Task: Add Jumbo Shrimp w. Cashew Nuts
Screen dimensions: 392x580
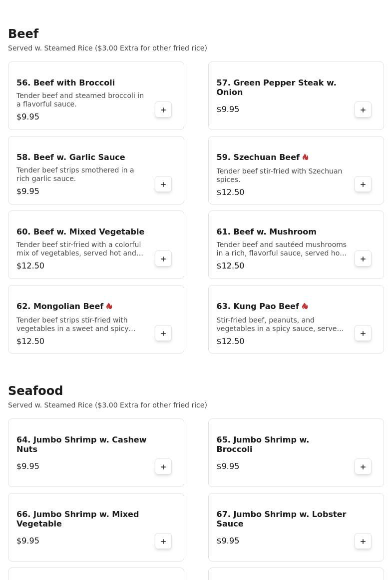Action: tap(163, 467)
